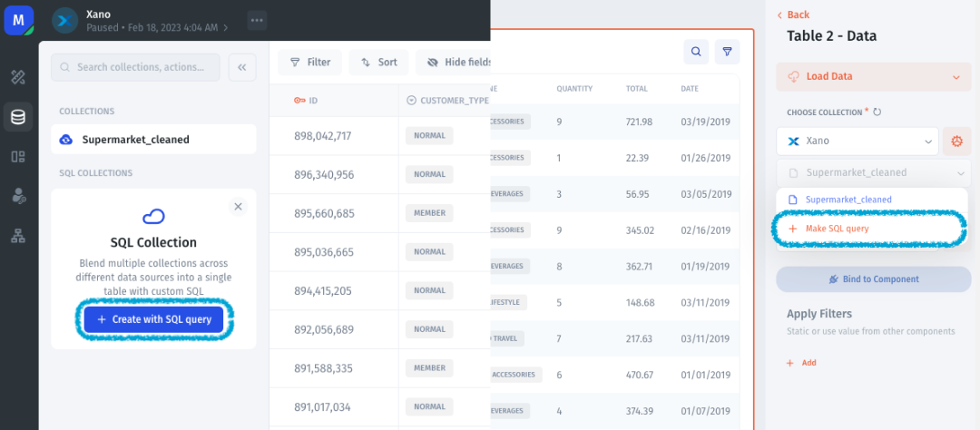
Task: Open the layout components sidebar icon
Action: tap(18, 156)
